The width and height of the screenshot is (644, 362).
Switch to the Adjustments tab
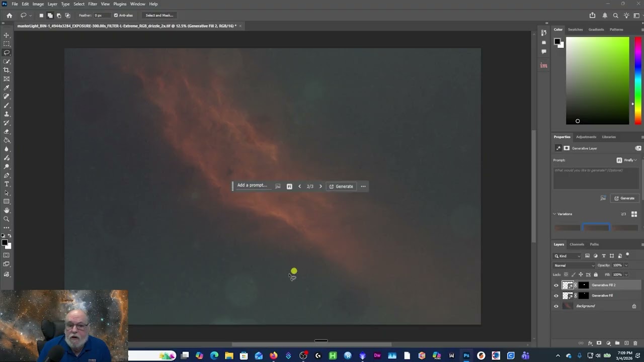(586, 137)
